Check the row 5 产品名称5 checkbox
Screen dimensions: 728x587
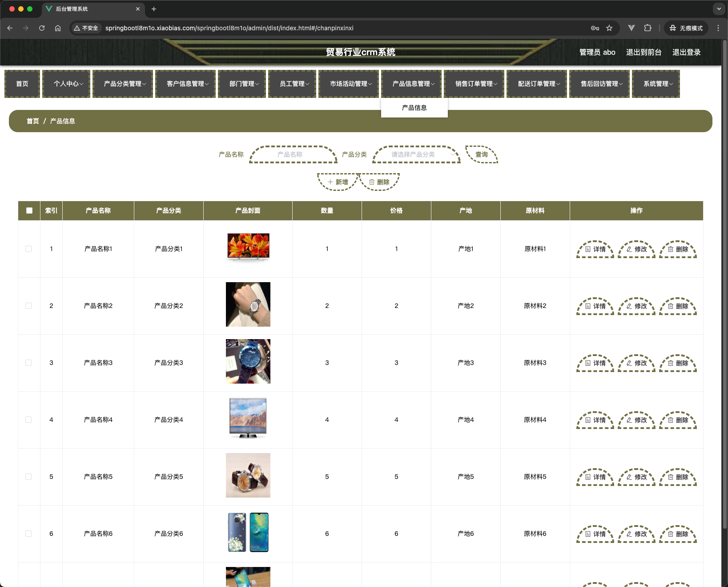coord(28,477)
